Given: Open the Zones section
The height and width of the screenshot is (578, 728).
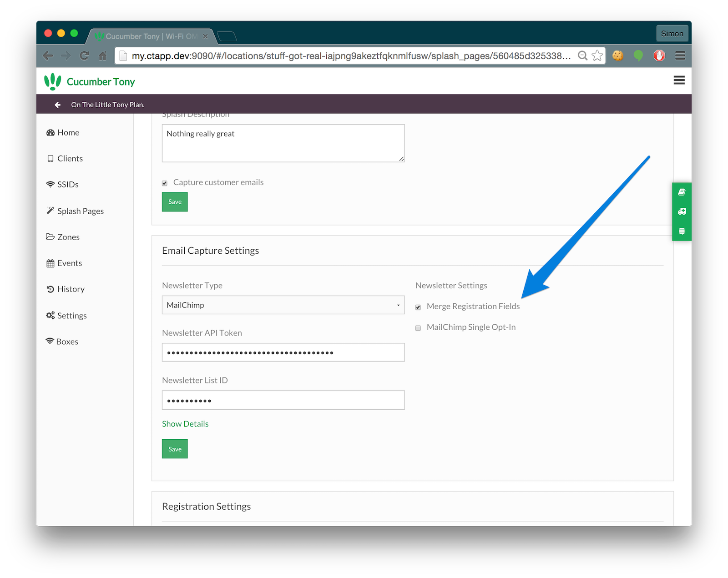Looking at the screenshot, I should [x=68, y=236].
